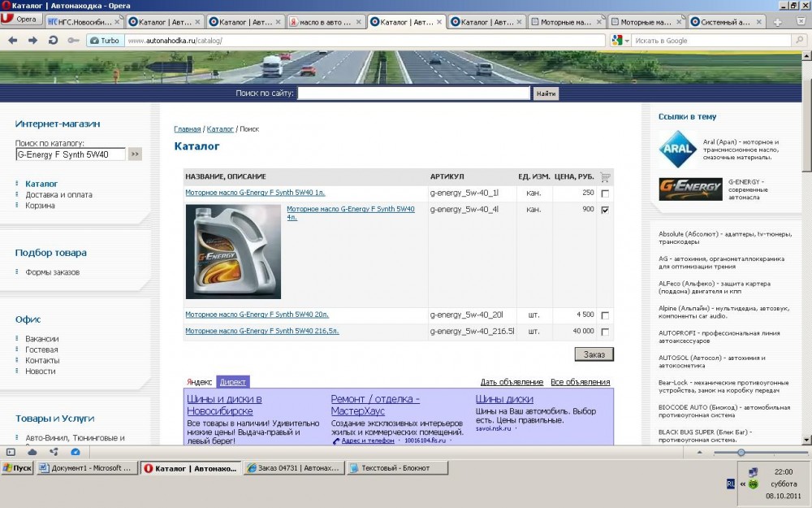Click the Opera Unite icon in the status bar
Viewport: 812px width, 508px height.
coord(54,452)
